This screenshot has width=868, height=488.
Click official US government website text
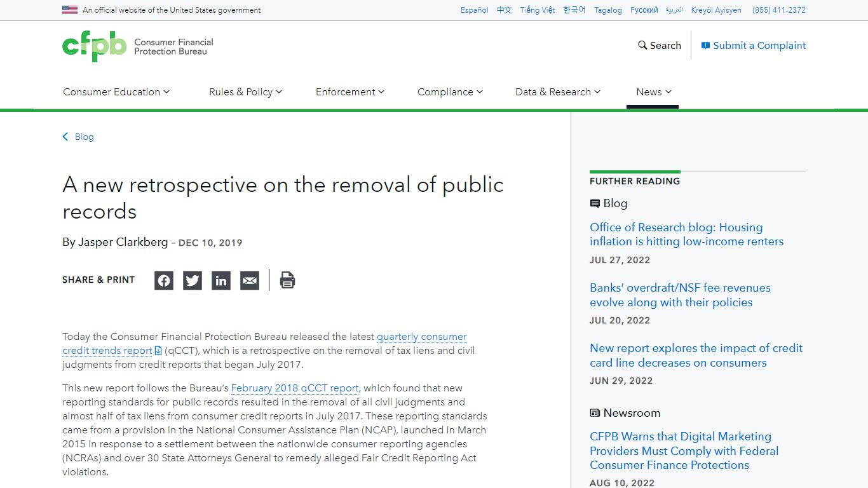172,10
